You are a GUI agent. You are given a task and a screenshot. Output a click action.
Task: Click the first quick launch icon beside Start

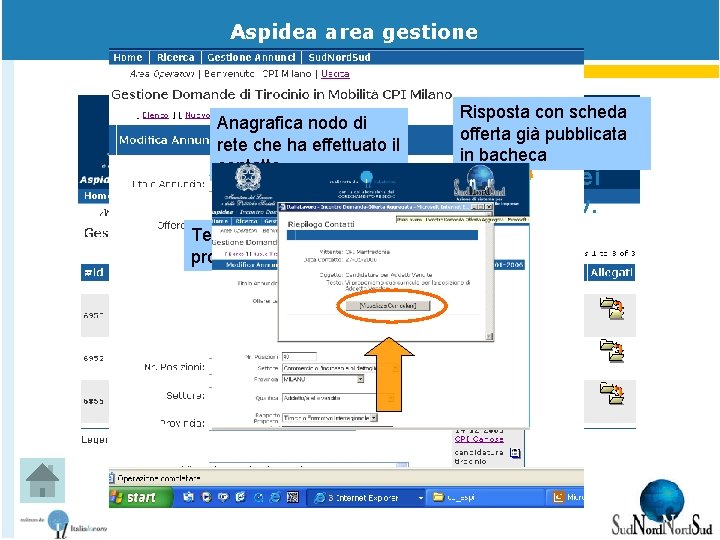point(188,498)
